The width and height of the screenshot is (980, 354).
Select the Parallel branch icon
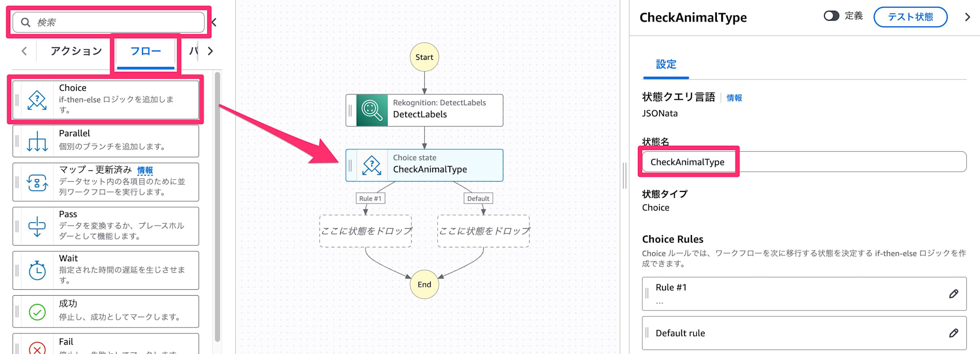37,141
